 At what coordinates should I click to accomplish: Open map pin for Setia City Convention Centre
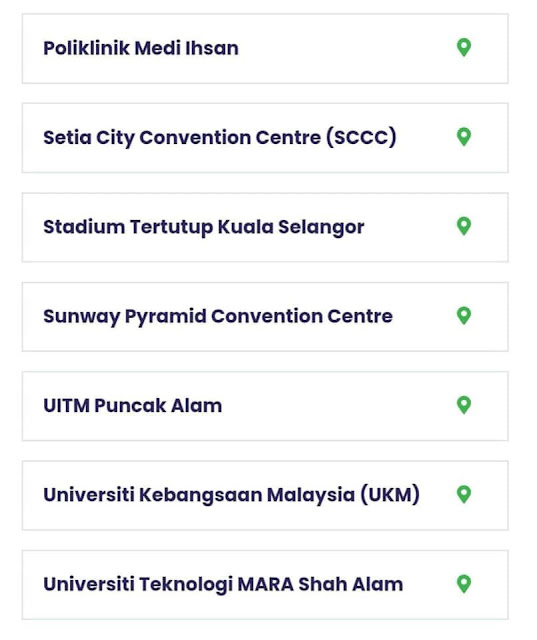coord(464,137)
